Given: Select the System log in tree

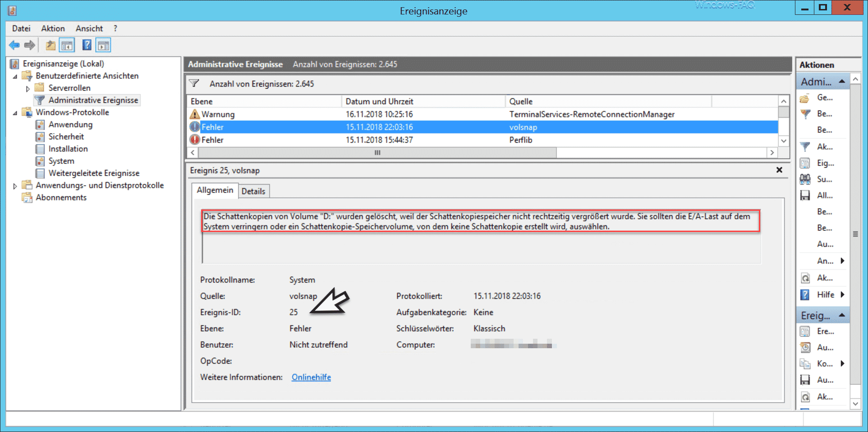Looking at the screenshot, I should pyautogui.click(x=61, y=161).
